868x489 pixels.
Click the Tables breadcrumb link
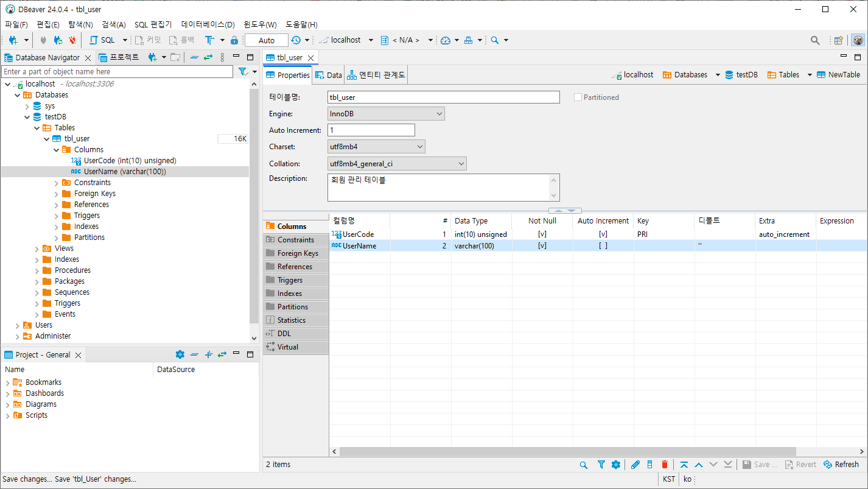coord(783,75)
